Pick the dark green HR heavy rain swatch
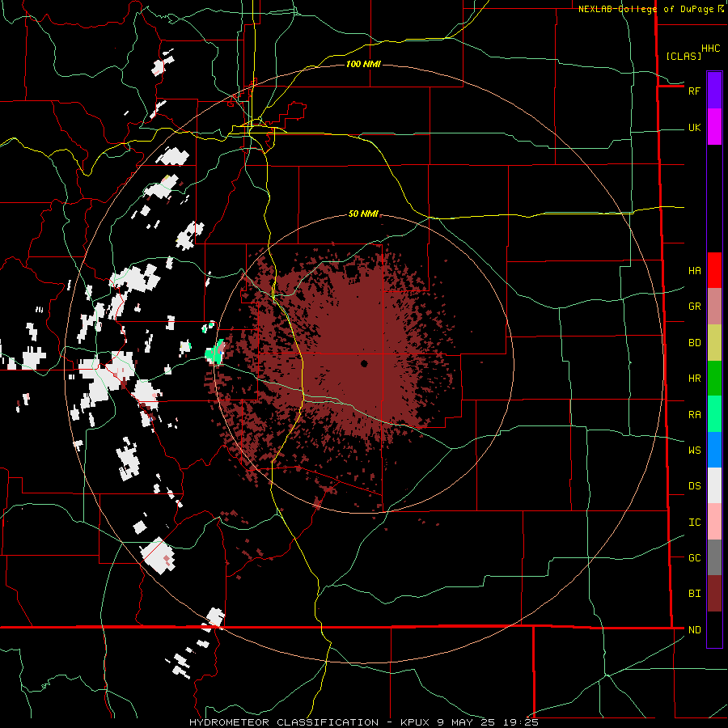 714,378
